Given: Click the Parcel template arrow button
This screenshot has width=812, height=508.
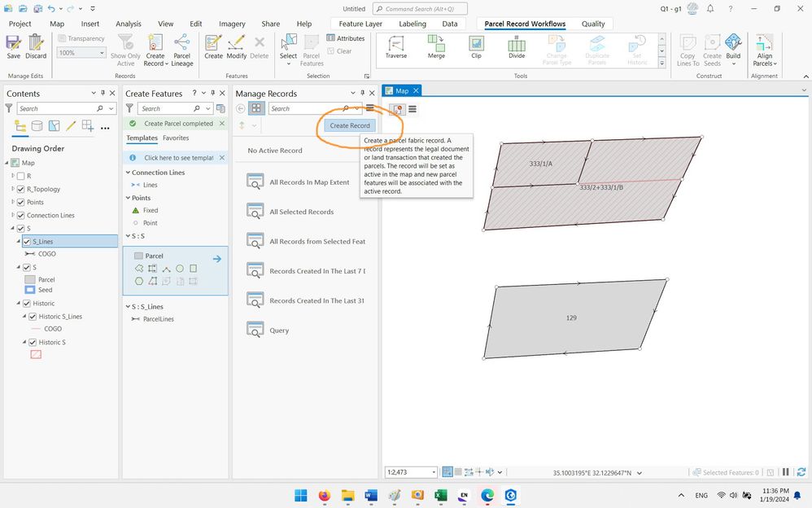Looking at the screenshot, I should tap(217, 259).
